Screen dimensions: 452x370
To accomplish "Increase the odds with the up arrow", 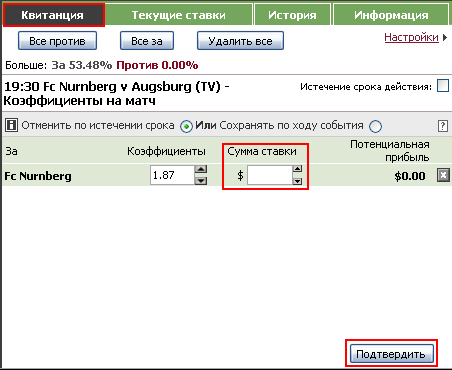I will [201, 169].
